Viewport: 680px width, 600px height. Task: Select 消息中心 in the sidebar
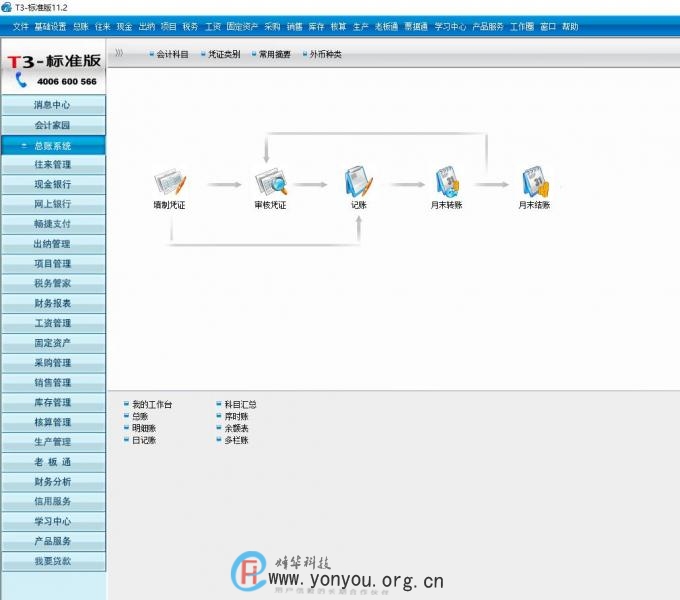[x=53, y=105]
